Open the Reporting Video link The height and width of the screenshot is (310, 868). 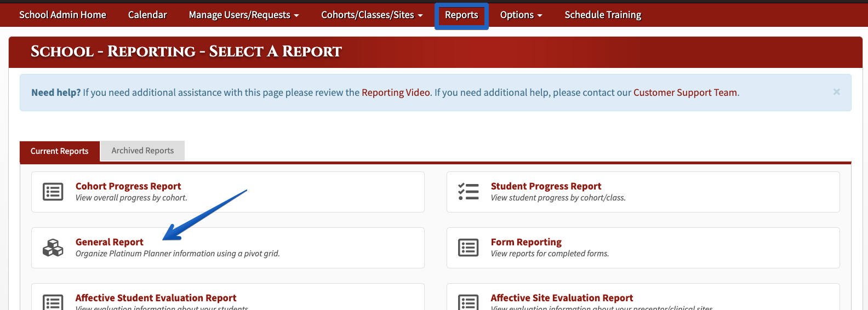396,93
